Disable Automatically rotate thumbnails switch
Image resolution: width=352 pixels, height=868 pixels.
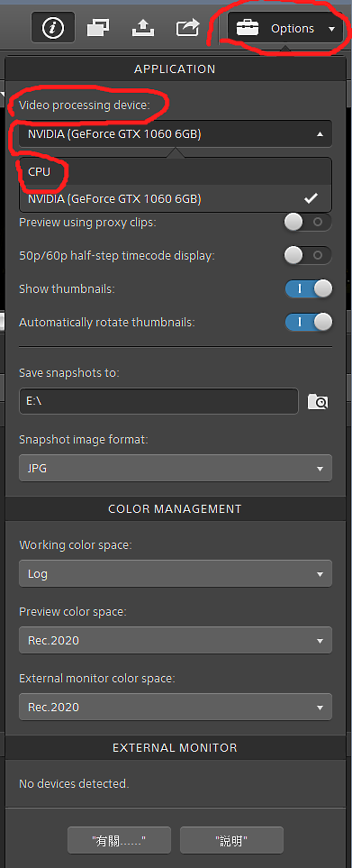309,322
